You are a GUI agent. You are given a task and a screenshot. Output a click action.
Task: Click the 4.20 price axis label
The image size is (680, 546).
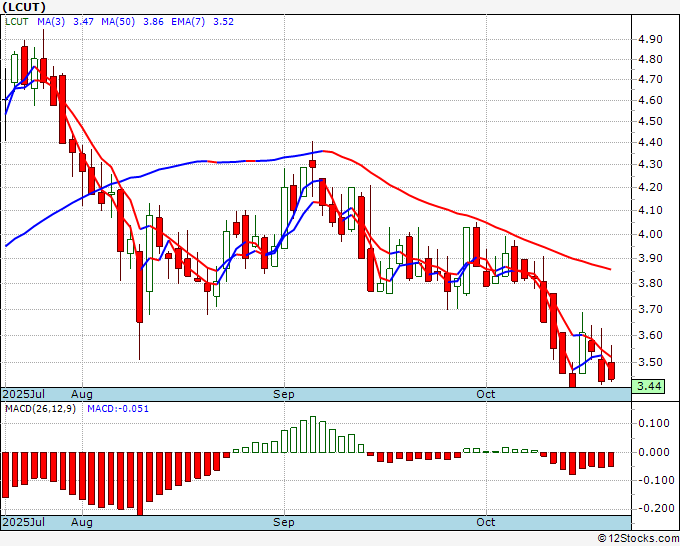click(x=650, y=187)
